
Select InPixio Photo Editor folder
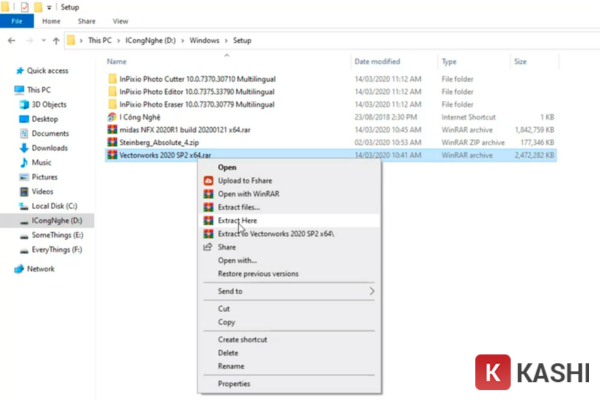click(x=197, y=91)
